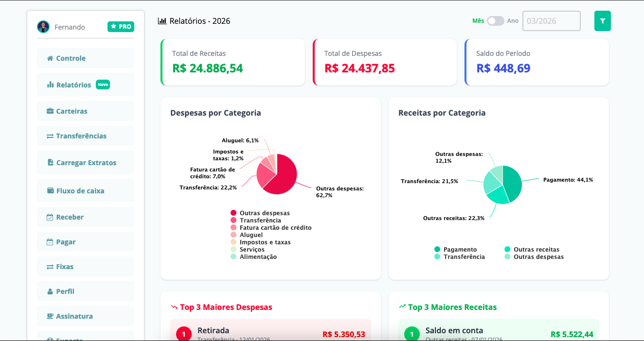Open the Relatórios bar chart icon

tap(50, 84)
